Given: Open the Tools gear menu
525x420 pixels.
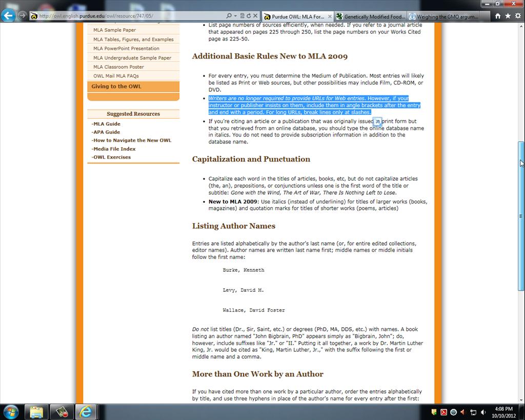Looking at the screenshot, I should click(x=518, y=16).
